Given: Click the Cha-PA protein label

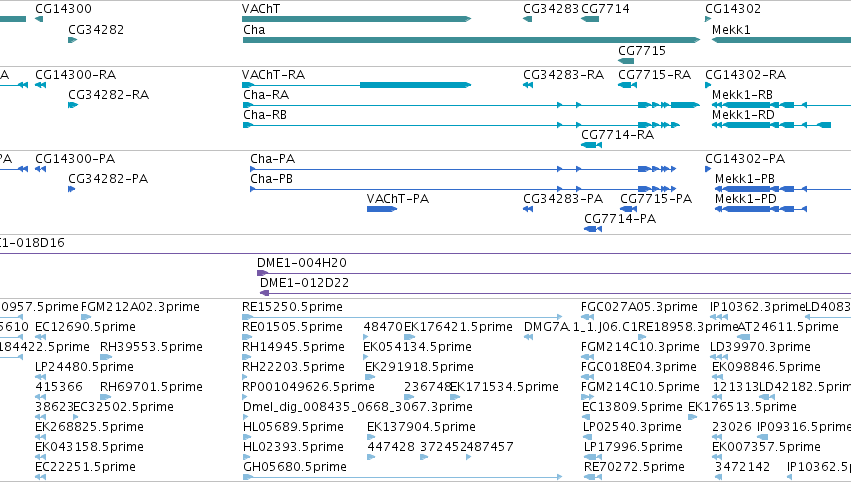Looking at the screenshot, I should (272, 159).
